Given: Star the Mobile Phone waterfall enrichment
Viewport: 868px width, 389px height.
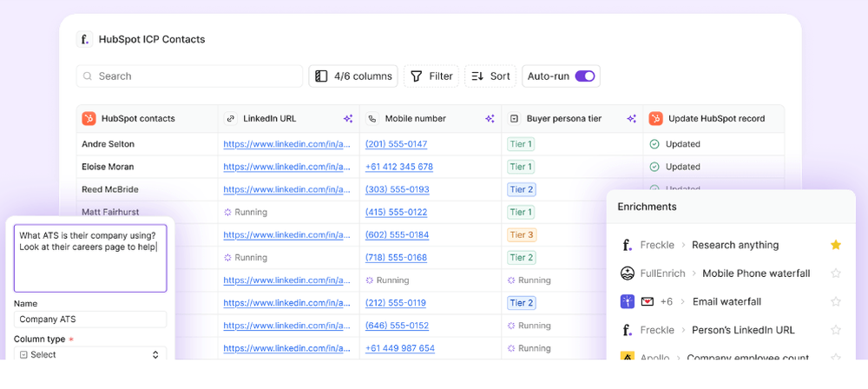Looking at the screenshot, I should pos(836,274).
